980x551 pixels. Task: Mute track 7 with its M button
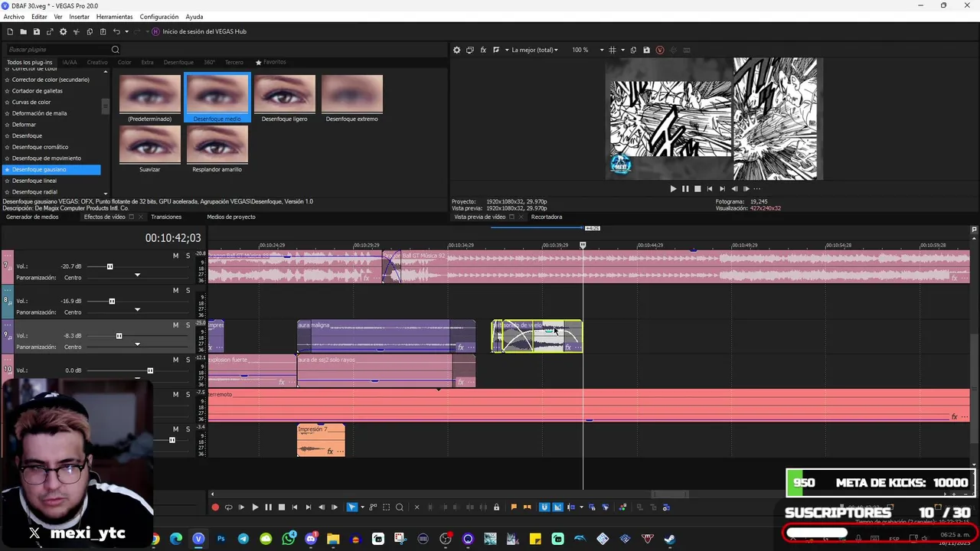175,256
